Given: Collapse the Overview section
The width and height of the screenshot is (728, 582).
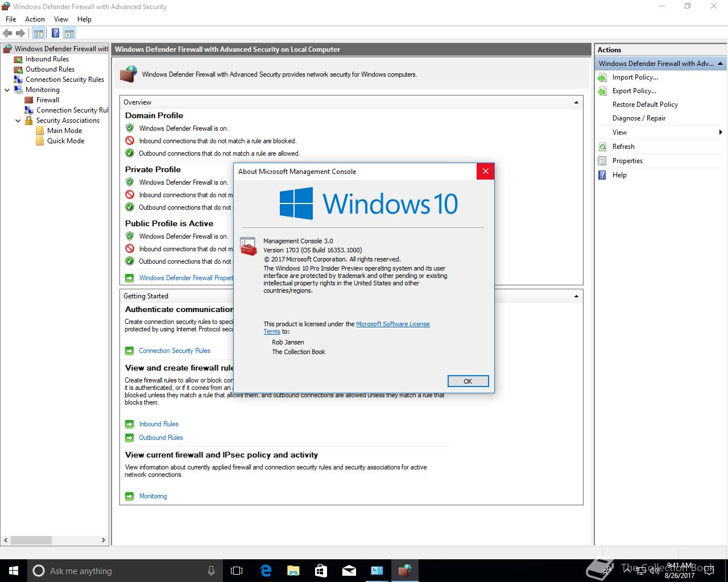Looking at the screenshot, I should pyautogui.click(x=576, y=102).
